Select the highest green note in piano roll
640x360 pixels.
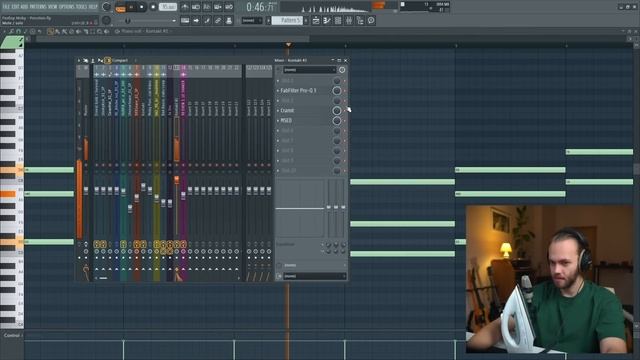click(599, 152)
